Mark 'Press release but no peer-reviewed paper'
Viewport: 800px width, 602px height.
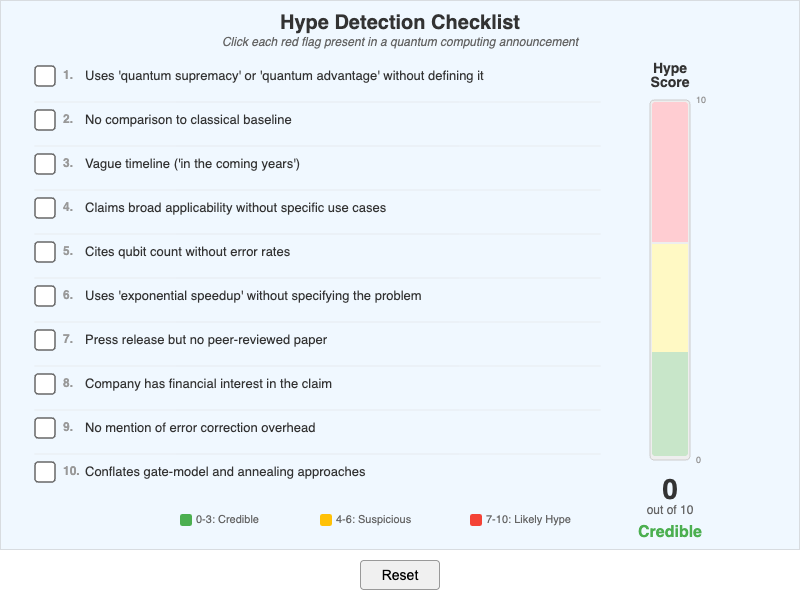[x=44, y=340]
